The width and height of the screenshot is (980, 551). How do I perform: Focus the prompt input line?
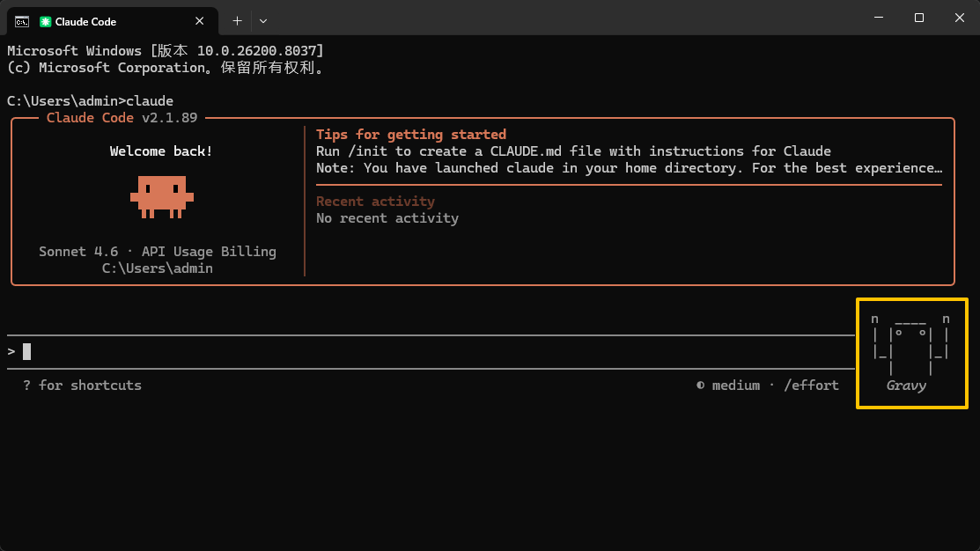coord(431,352)
